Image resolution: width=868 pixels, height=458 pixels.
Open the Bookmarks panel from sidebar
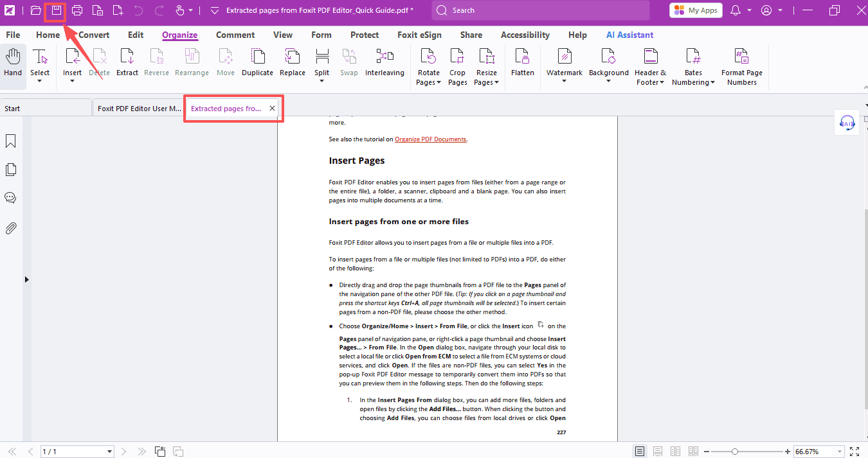point(10,141)
